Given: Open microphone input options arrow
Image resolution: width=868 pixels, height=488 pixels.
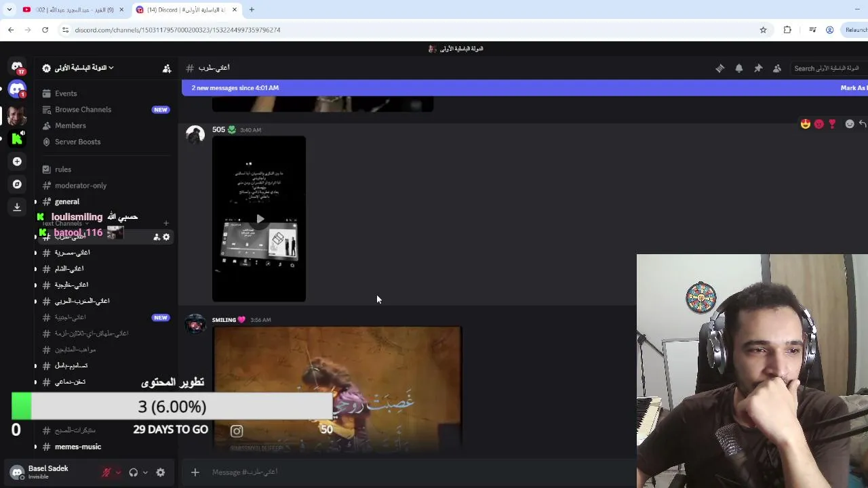Looking at the screenshot, I should 118,472.
